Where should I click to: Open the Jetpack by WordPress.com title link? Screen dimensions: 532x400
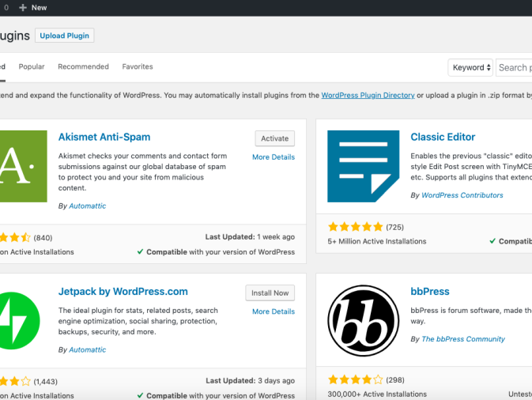[x=123, y=292]
